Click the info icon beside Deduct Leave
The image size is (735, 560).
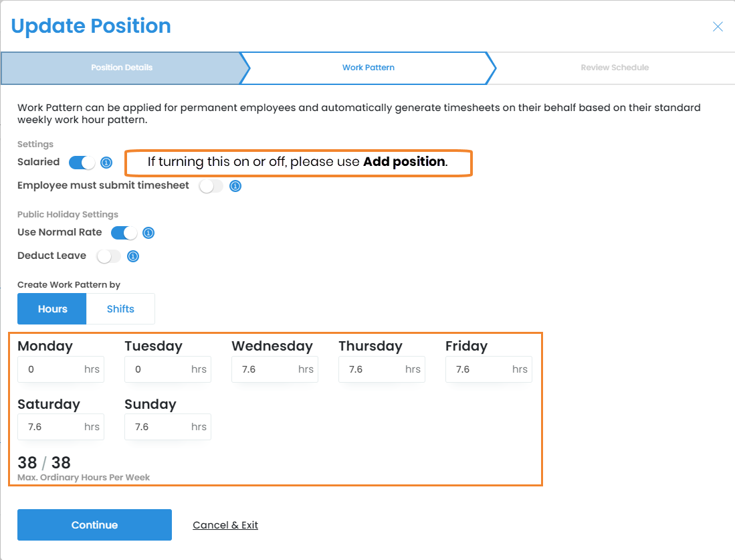coord(133,256)
